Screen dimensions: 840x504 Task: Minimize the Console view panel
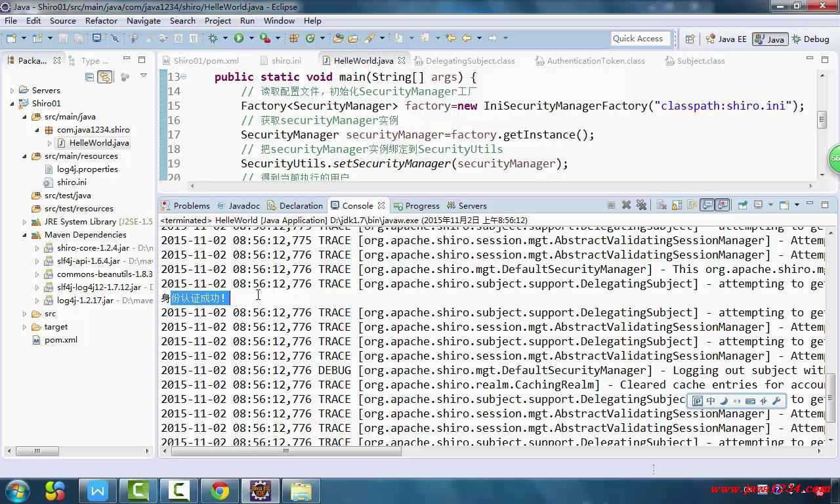pyautogui.click(x=809, y=204)
